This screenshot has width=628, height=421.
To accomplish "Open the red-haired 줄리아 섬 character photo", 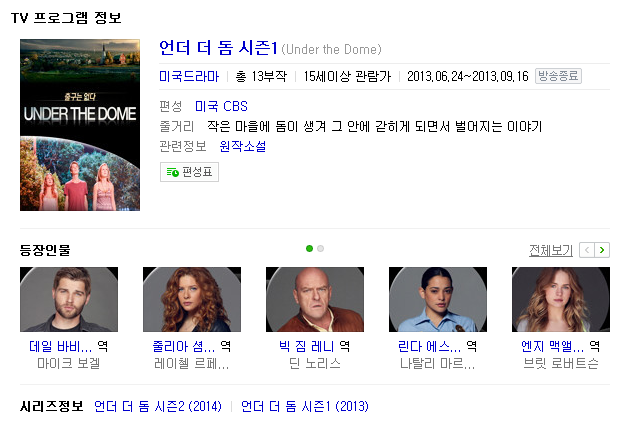I will pyautogui.click(x=192, y=299).
